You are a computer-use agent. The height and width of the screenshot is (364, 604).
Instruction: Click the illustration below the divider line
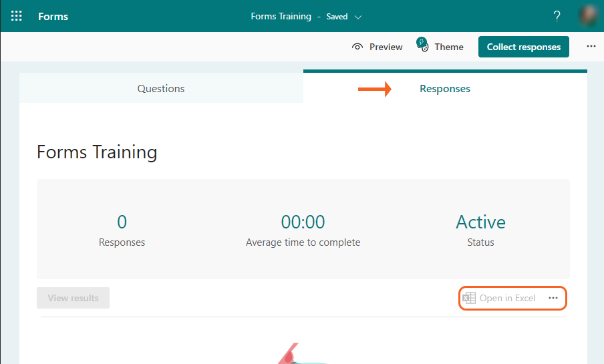[294, 355]
